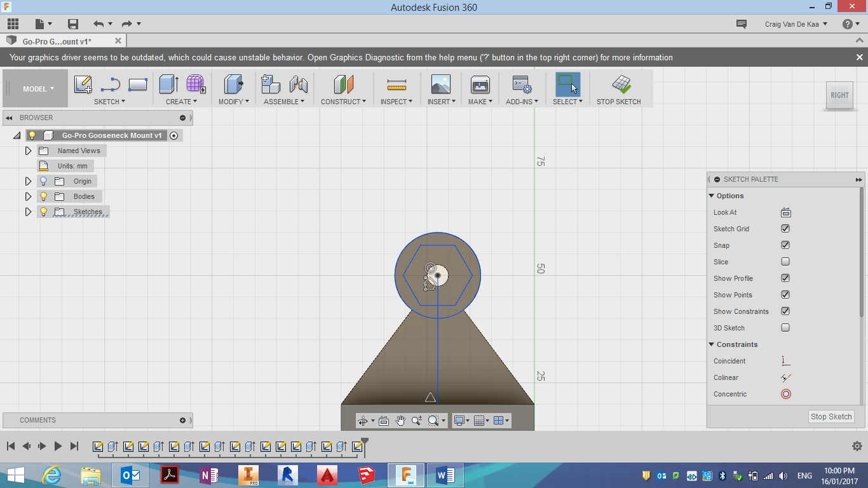Activate radio button beside Go-Pro Gooseneck Mount v1
Screen dimensions: 868x488
pos(174,135)
